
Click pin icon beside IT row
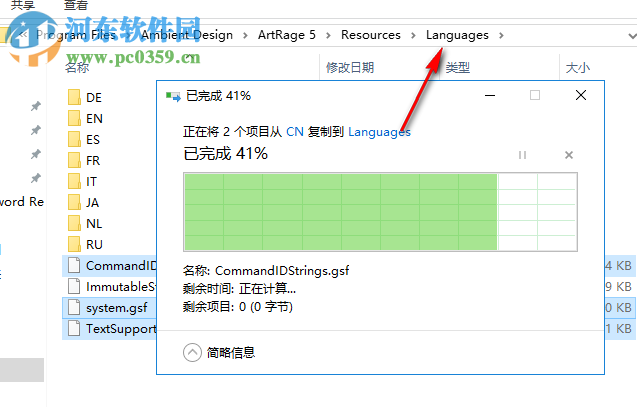pos(36,178)
